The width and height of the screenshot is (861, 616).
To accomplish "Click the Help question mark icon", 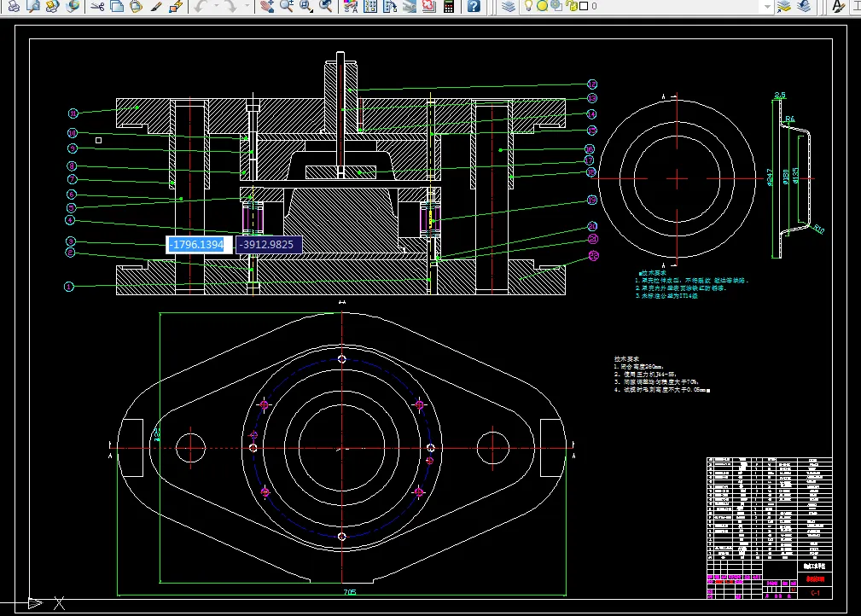I will coord(474,6).
